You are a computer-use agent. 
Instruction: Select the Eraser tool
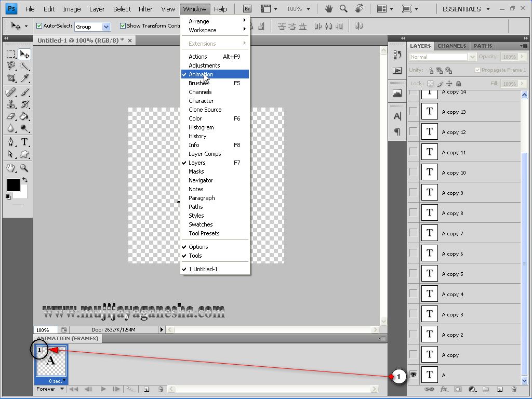pyautogui.click(x=11, y=116)
